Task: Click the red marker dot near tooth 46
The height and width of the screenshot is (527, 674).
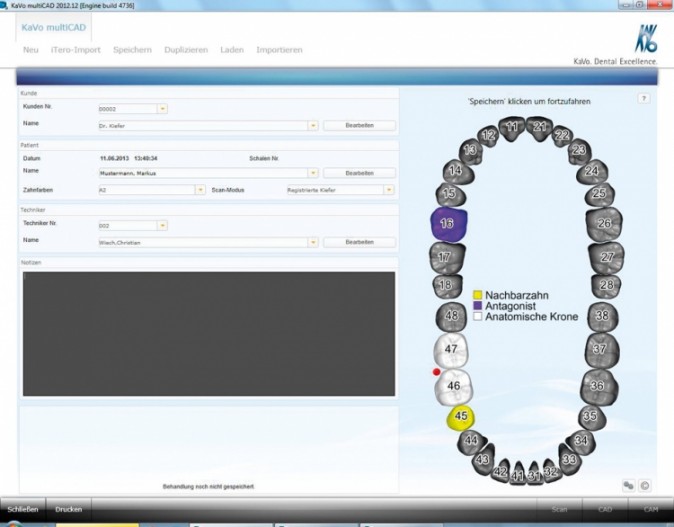Action: click(x=436, y=372)
